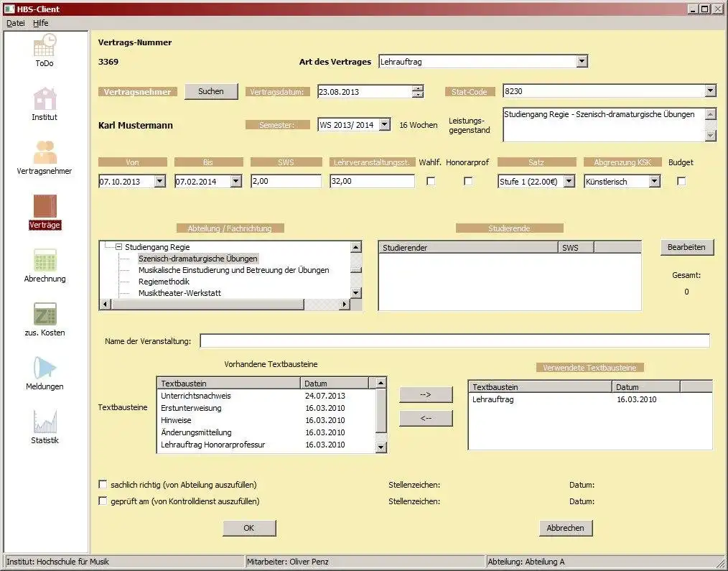Click the Name der Veranstaltung field
728x571 pixels.
(454, 341)
